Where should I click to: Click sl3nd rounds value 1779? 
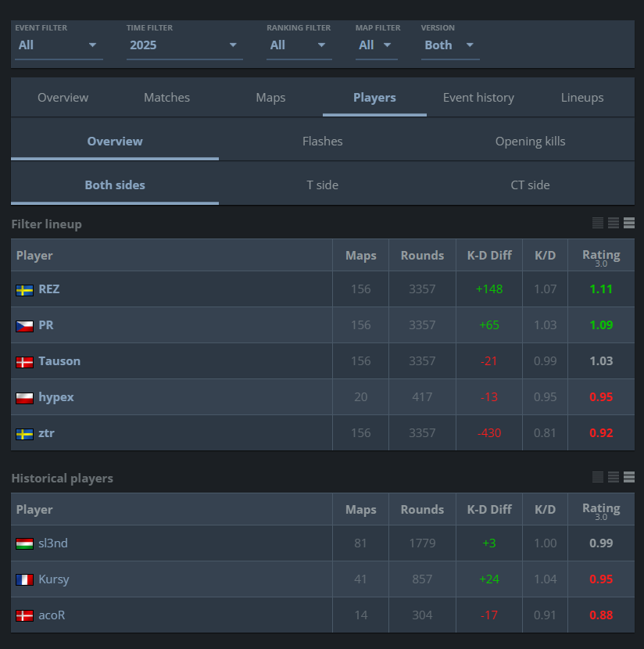(x=422, y=543)
